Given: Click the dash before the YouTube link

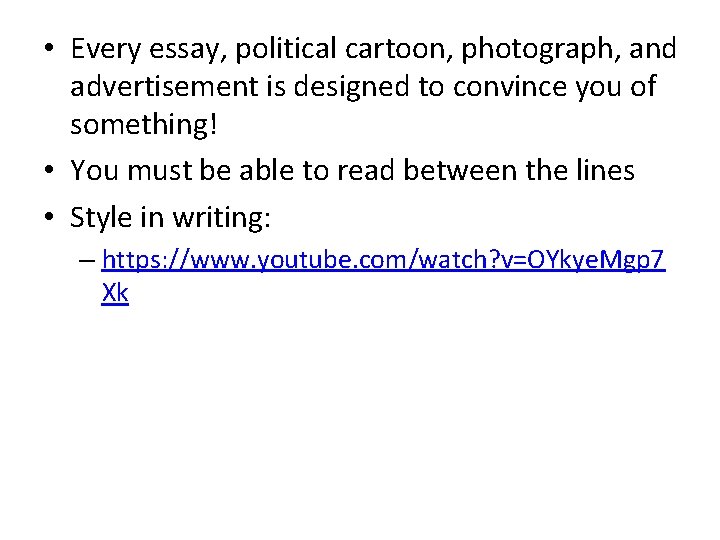Looking at the screenshot, I should tap(87, 261).
